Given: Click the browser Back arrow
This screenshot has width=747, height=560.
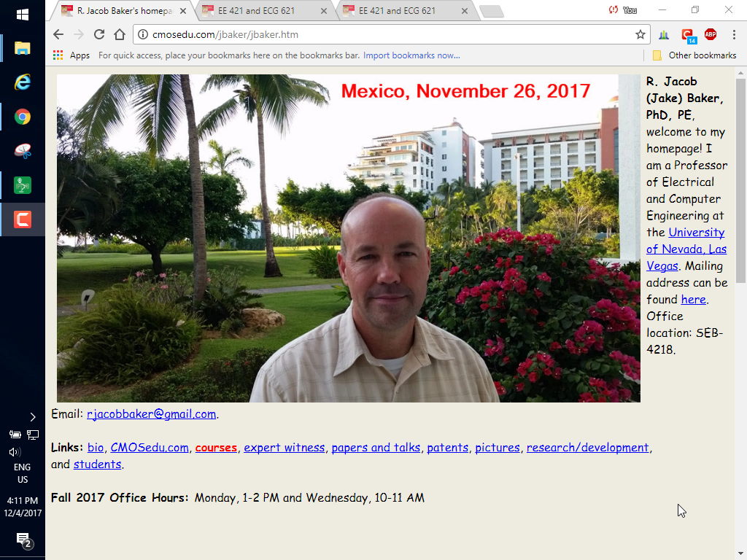Looking at the screenshot, I should (58, 34).
